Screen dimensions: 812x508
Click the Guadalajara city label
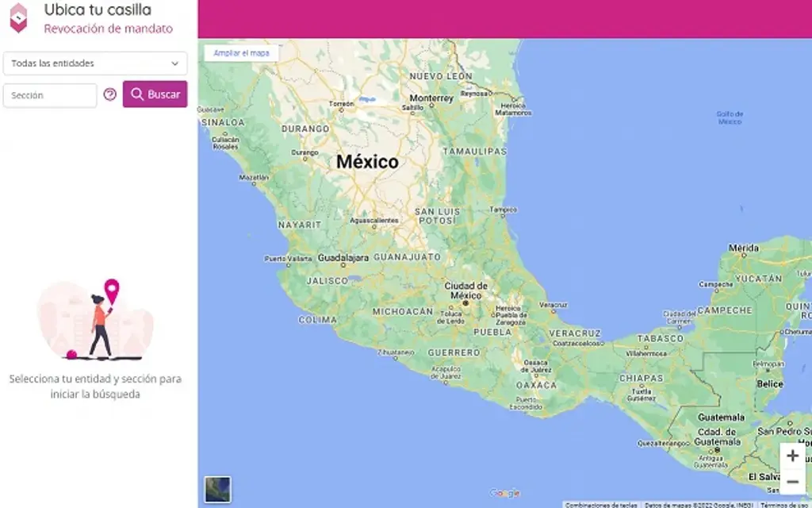point(343,257)
